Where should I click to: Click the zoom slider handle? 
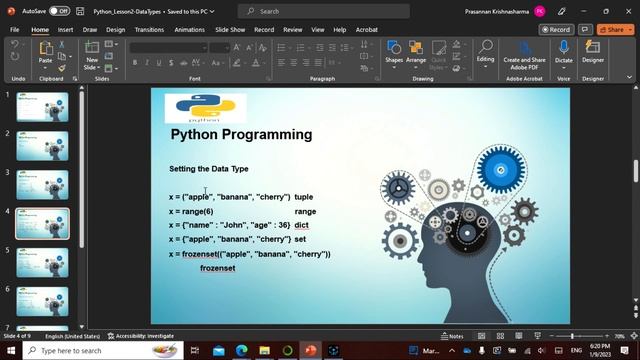pyautogui.click(x=572, y=336)
